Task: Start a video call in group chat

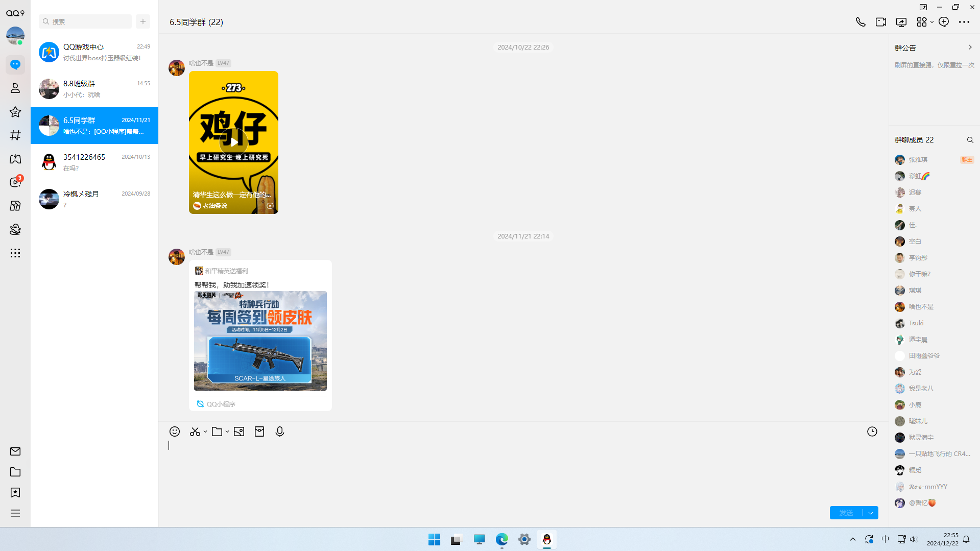Action: pyautogui.click(x=881, y=22)
